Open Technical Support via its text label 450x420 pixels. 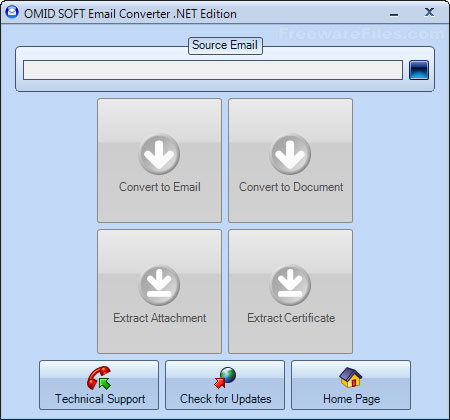click(x=100, y=399)
